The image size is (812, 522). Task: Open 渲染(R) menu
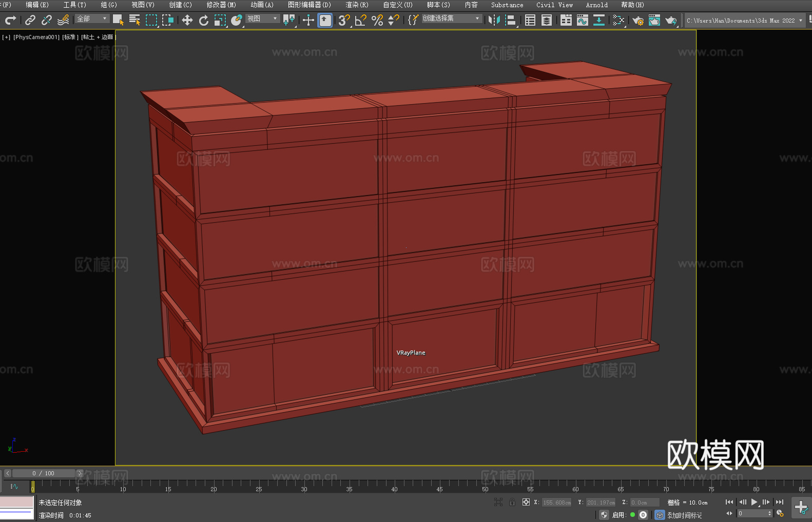pyautogui.click(x=357, y=5)
